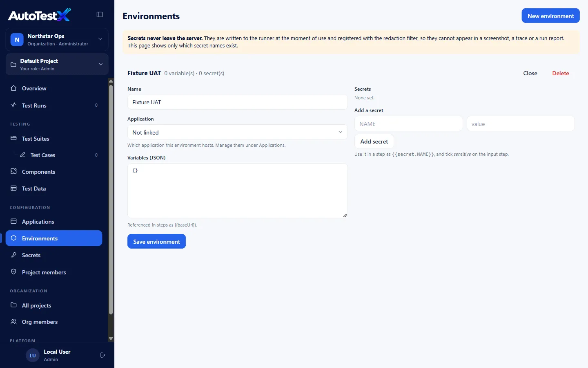Open the Application dropdown showing Not linked
The height and width of the screenshot is (368, 588).
point(237,132)
